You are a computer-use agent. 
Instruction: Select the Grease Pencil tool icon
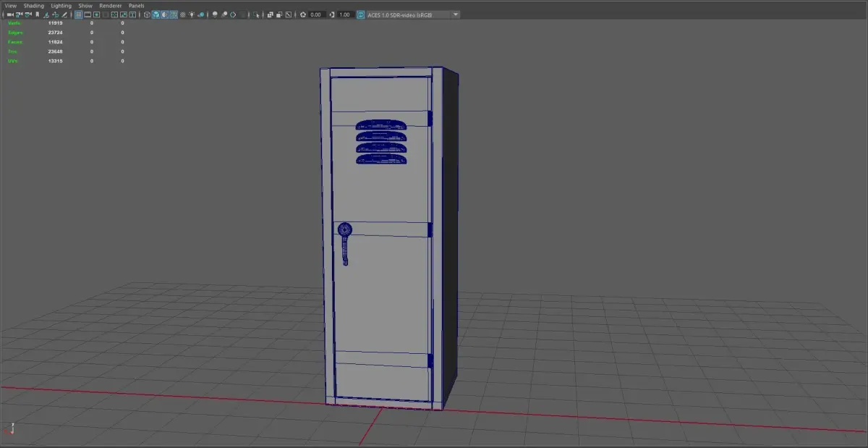(64, 14)
